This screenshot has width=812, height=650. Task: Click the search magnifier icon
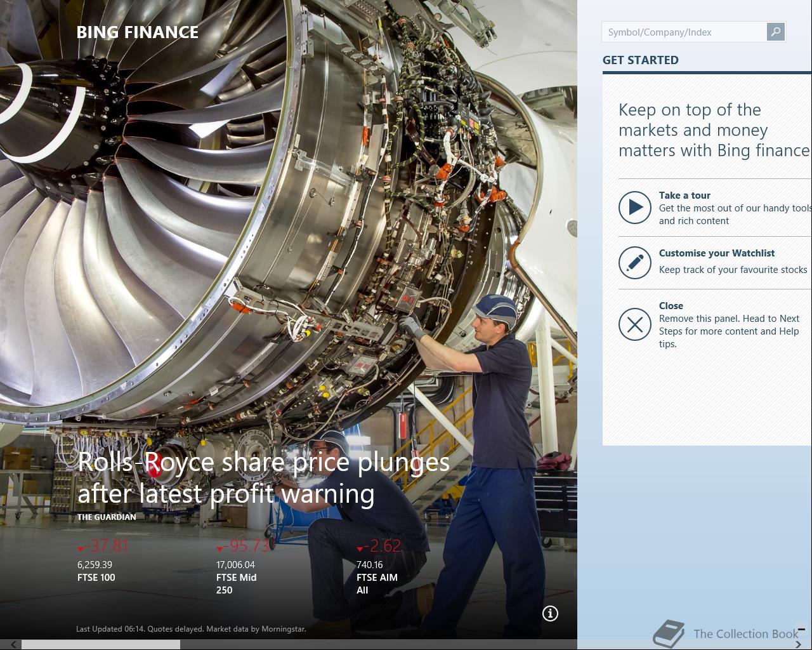click(775, 32)
